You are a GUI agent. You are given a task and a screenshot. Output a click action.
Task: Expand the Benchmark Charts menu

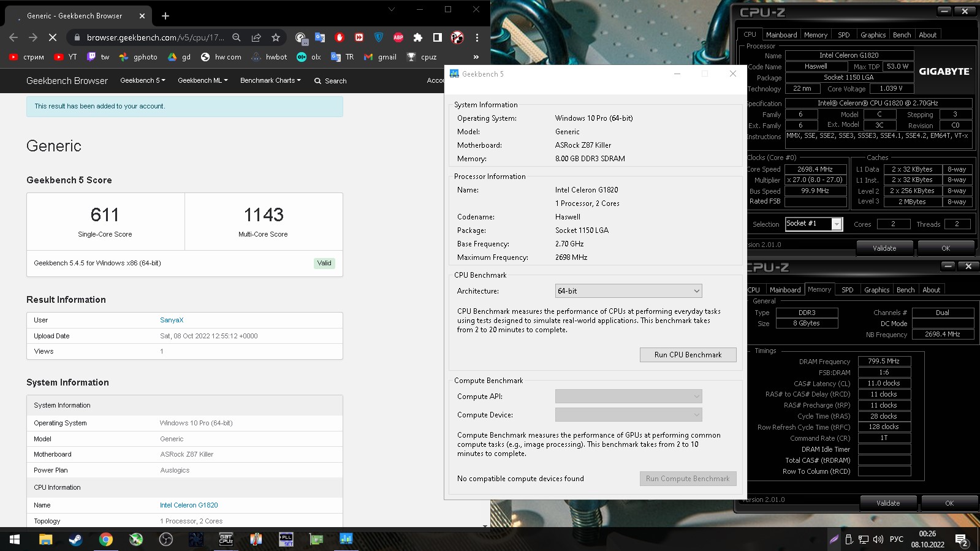(x=270, y=80)
